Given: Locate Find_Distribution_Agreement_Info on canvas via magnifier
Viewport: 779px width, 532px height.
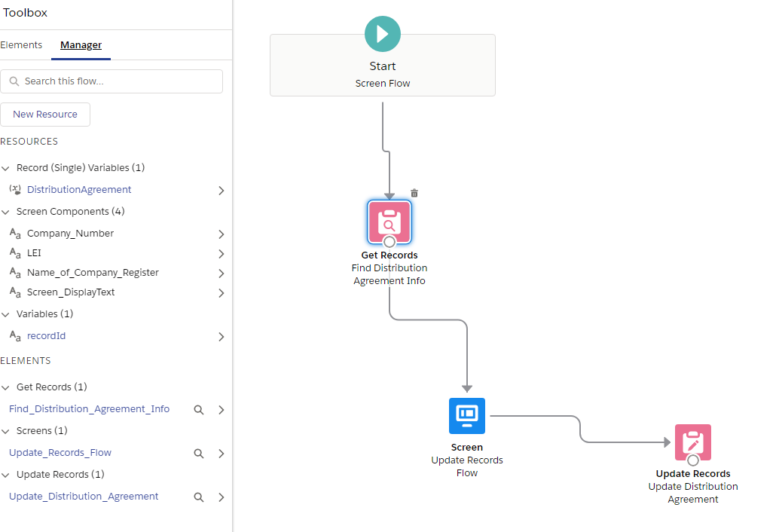Looking at the screenshot, I should [199, 410].
